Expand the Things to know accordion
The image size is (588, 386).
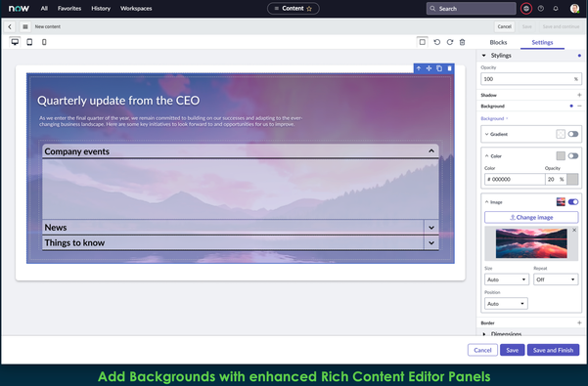click(431, 242)
